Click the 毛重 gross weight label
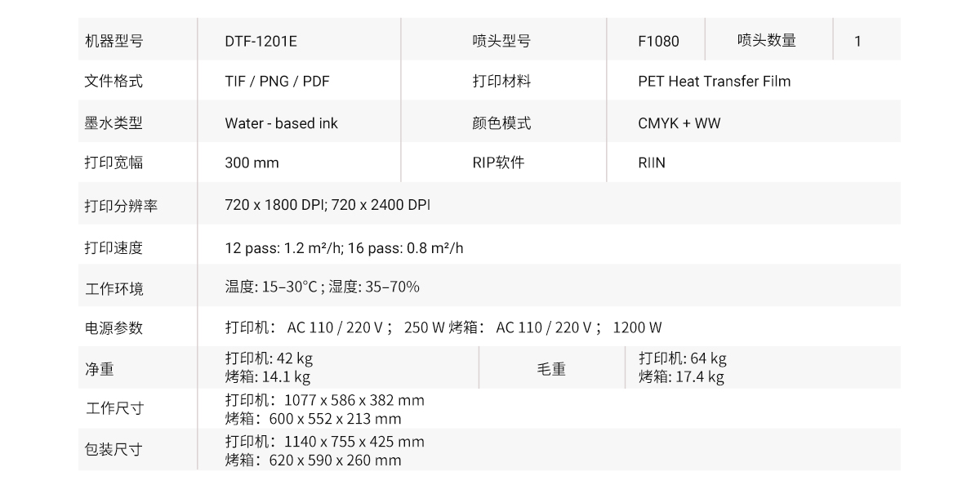This screenshot has width=980, height=485. pyautogui.click(x=551, y=369)
